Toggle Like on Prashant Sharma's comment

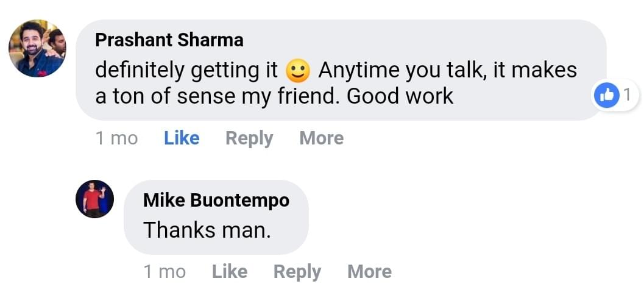point(182,138)
